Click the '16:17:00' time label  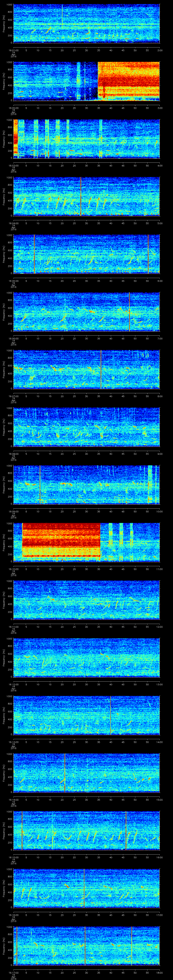coord(13,972)
